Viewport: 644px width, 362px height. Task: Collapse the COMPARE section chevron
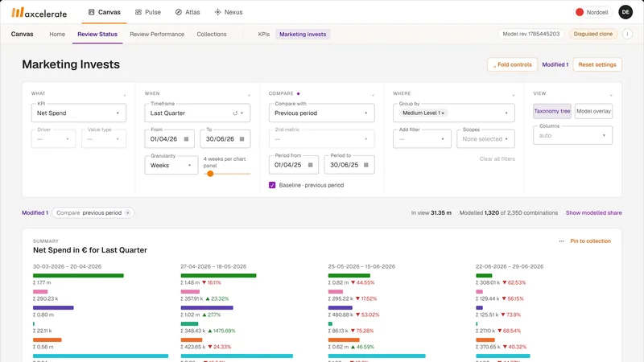tap(373, 95)
